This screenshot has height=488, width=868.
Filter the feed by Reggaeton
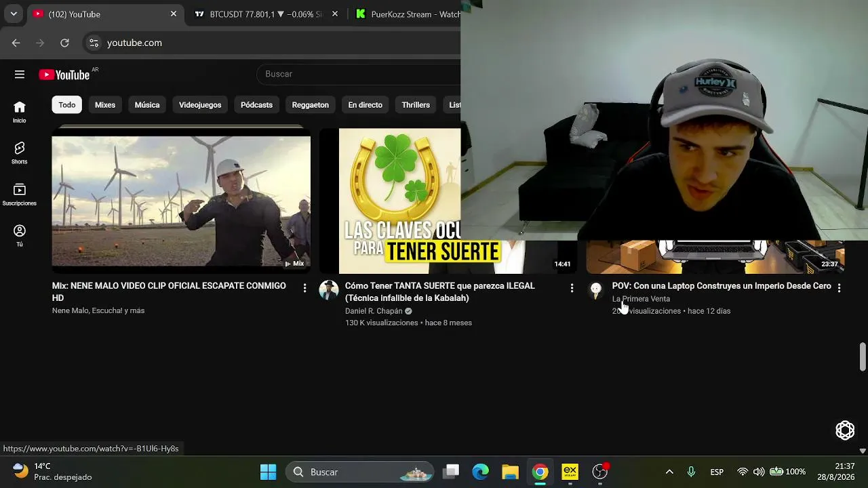311,105
